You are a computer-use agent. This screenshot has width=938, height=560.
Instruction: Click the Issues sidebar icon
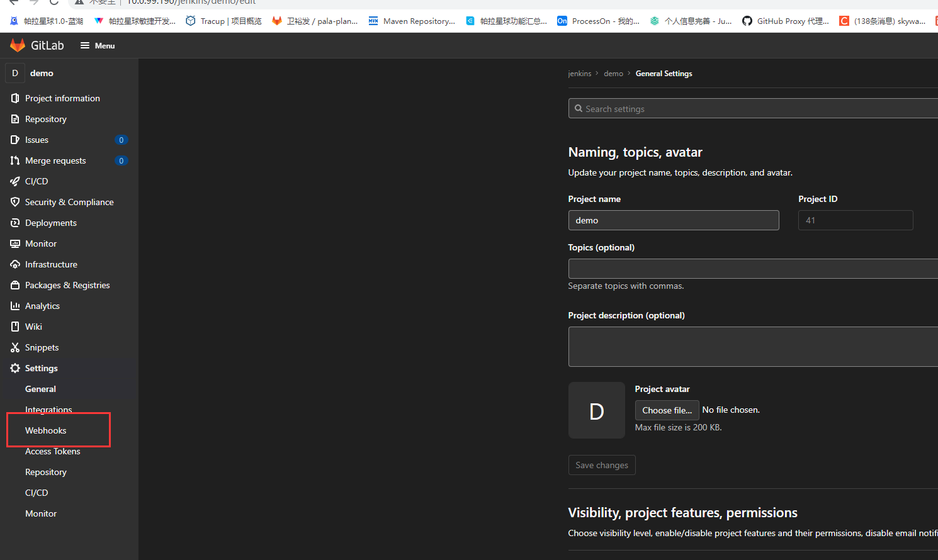pyautogui.click(x=15, y=140)
